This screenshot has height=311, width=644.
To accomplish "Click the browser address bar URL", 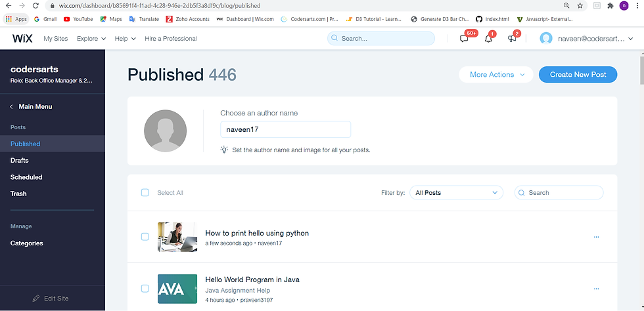I will [x=159, y=6].
